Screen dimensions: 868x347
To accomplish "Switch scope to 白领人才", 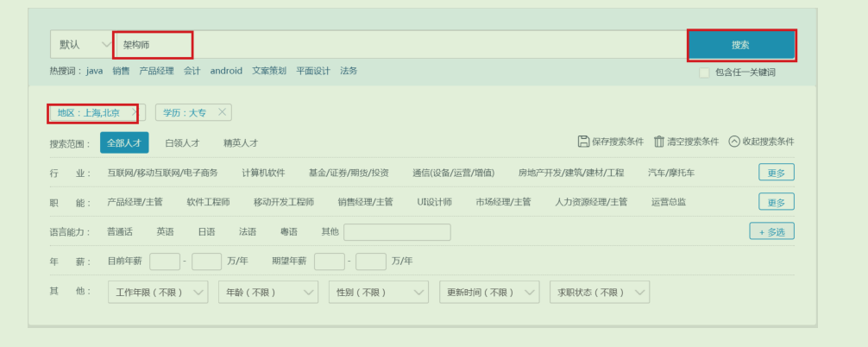I will coord(182,142).
